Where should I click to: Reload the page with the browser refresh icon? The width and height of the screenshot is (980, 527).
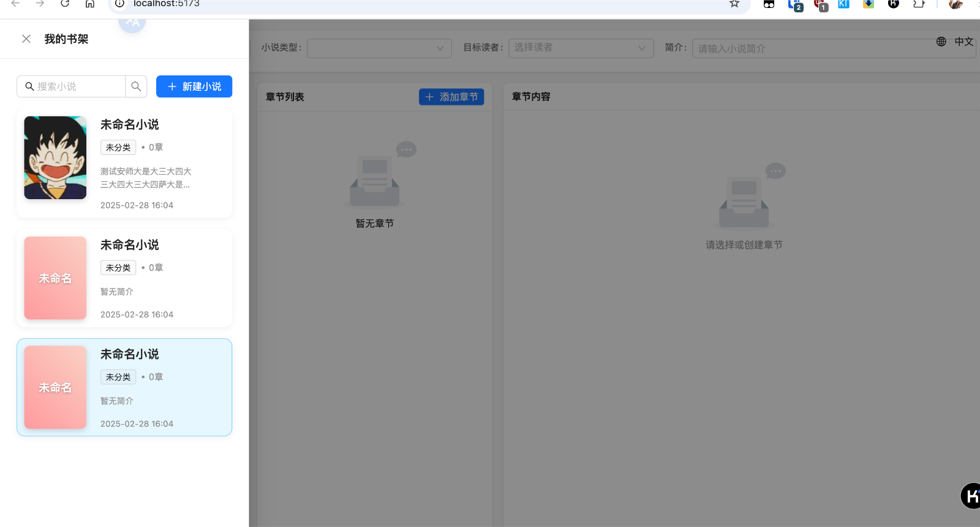(x=65, y=4)
